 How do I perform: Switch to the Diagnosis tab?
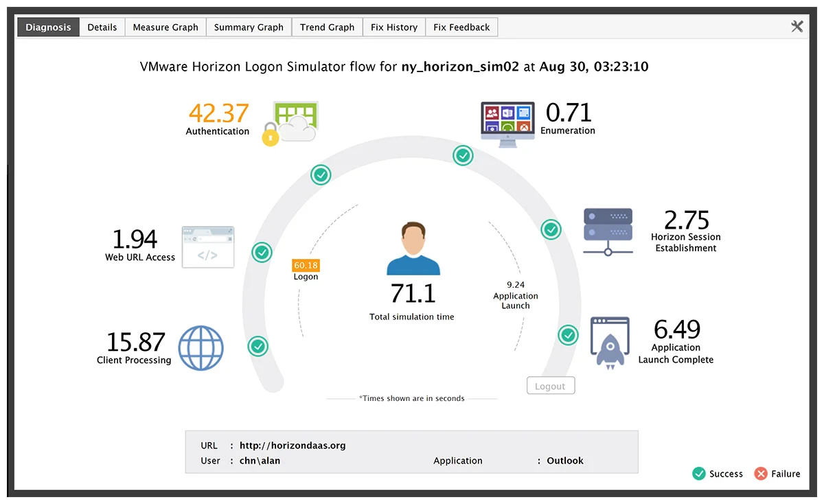pos(48,27)
